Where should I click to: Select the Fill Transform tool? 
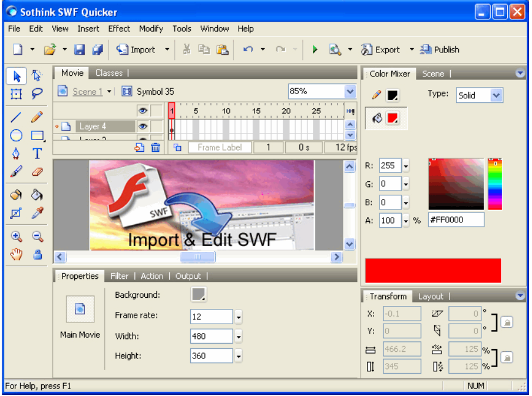[16, 213]
